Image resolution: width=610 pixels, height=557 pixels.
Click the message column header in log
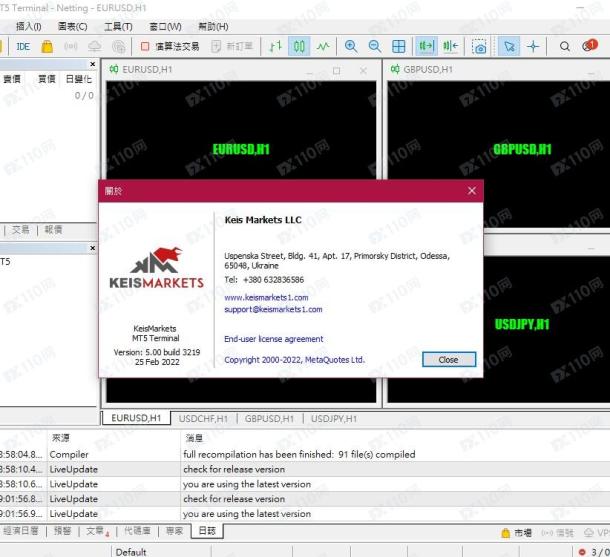pos(194,438)
